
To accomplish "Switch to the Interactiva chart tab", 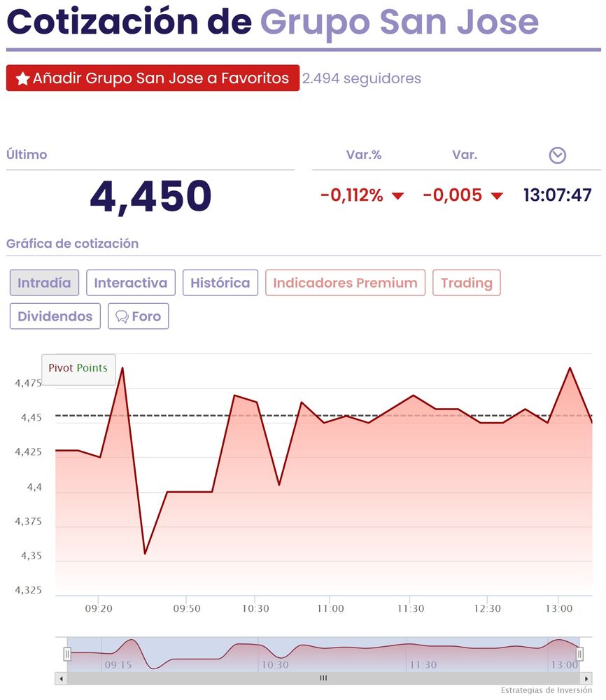I will point(131,283).
